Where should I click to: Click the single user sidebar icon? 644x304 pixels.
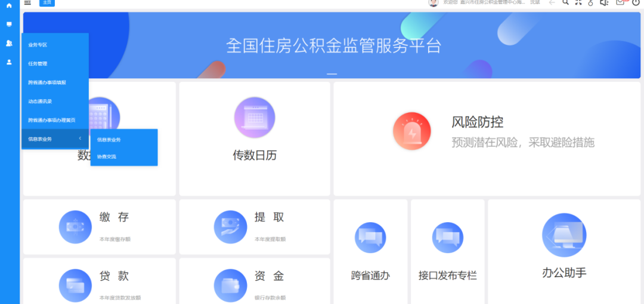click(9, 62)
